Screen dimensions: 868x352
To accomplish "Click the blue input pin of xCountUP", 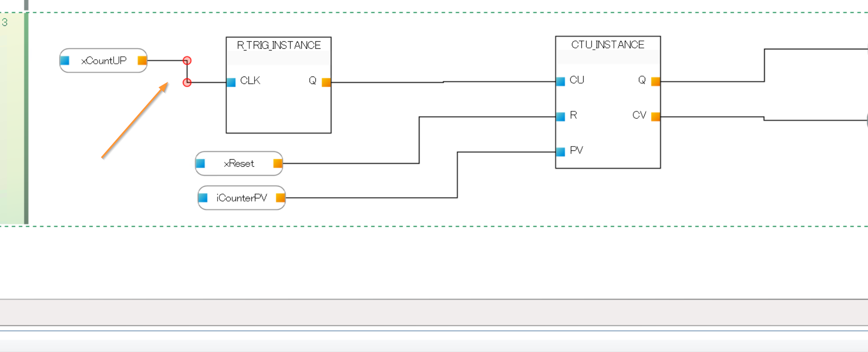I will (x=65, y=61).
